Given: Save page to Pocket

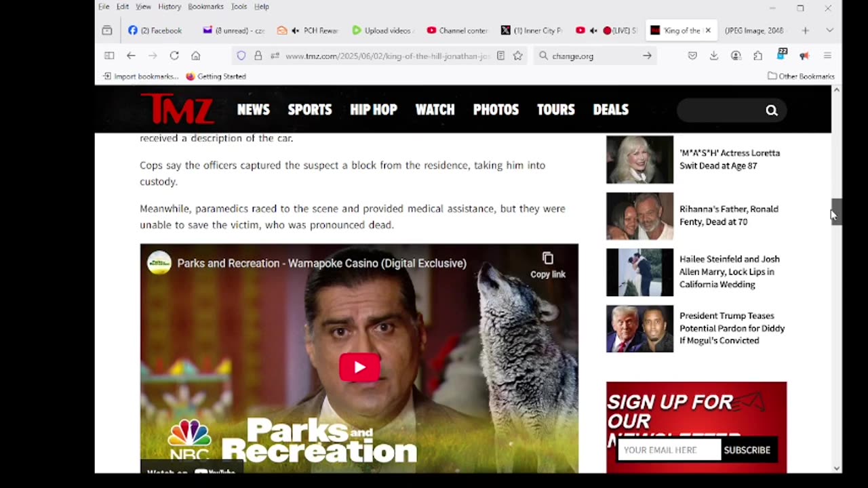Looking at the screenshot, I should click(x=692, y=56).
